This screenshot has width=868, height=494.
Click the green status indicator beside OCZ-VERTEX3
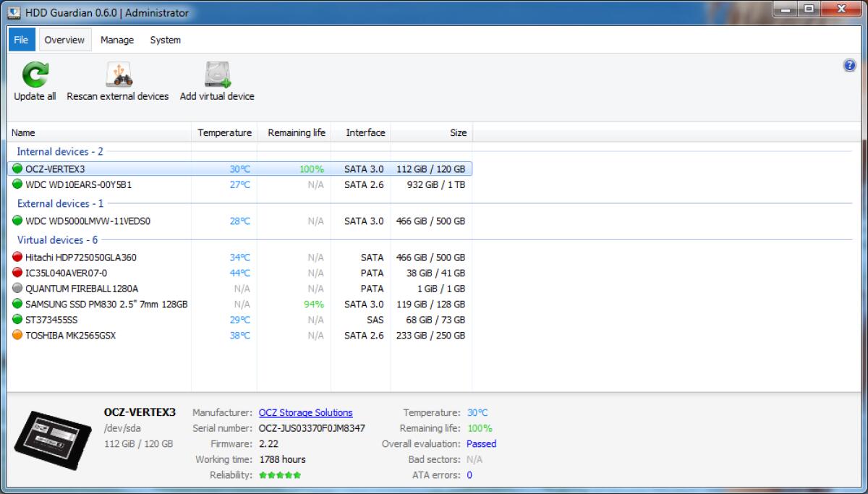point(16,168)
